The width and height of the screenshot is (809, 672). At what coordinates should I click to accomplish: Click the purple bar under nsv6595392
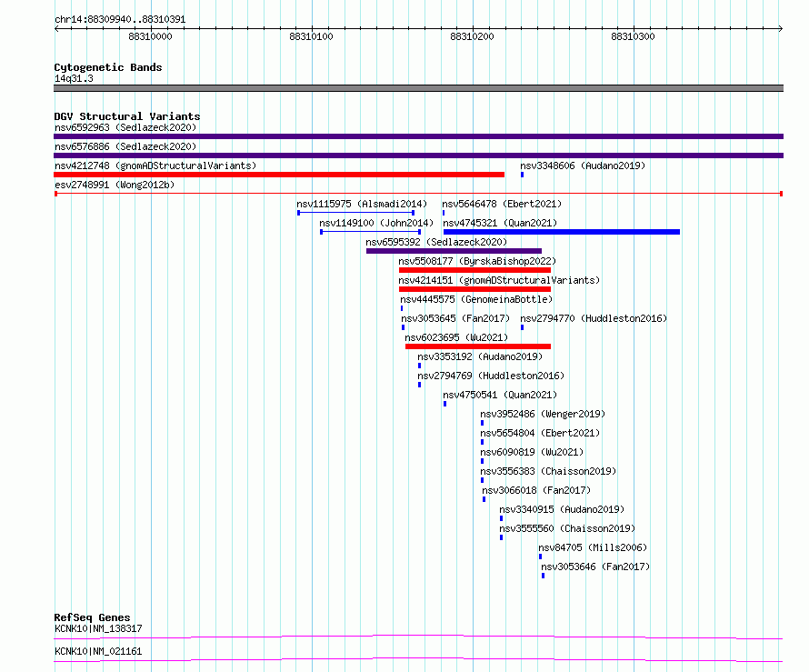(454, 251)
